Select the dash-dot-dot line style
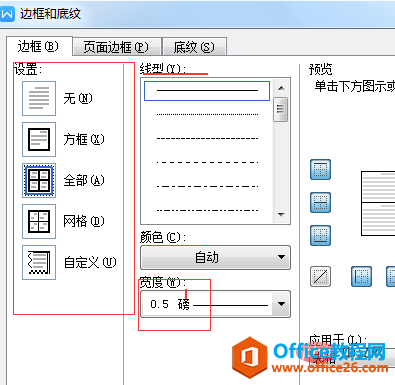395x385 pixels. 207,210
